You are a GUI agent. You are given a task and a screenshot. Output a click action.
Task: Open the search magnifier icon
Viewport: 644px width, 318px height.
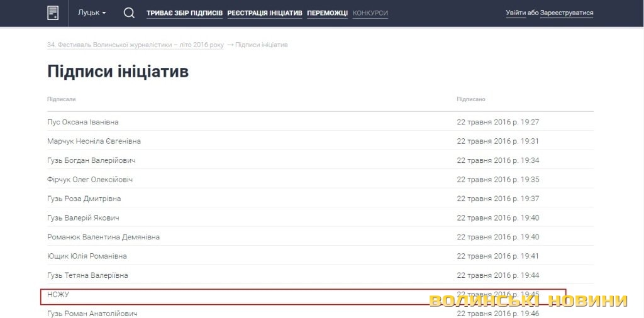coord(129,13)
